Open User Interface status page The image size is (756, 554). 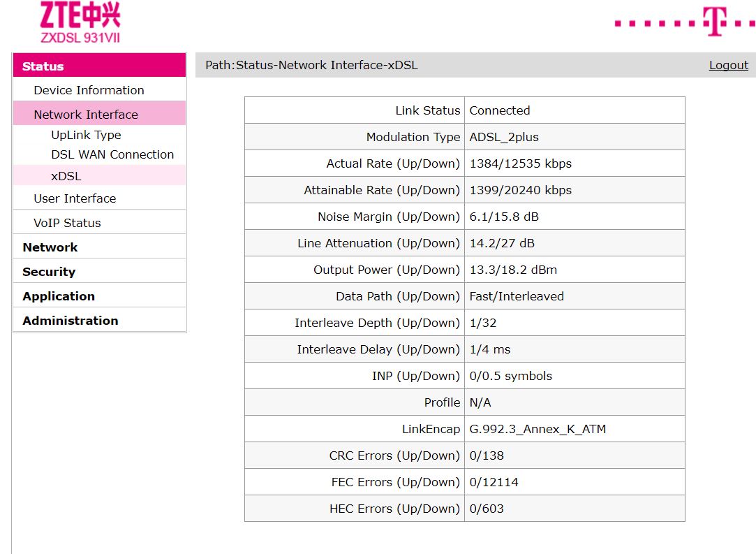(x=75, y=198)
